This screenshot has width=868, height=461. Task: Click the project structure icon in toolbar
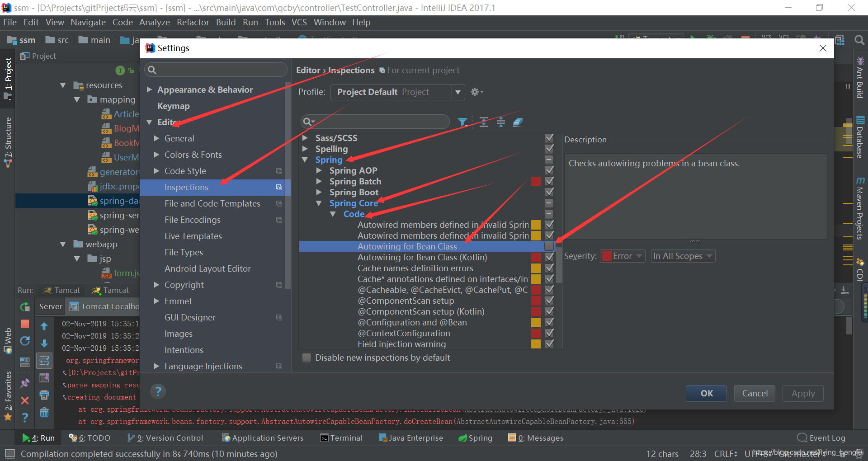pos(840,40)
